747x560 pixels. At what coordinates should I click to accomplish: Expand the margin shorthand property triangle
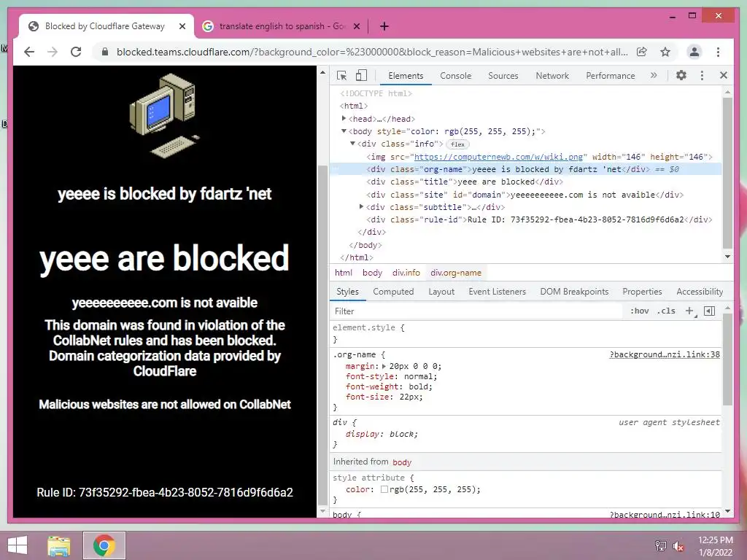(x=384, y=366)
